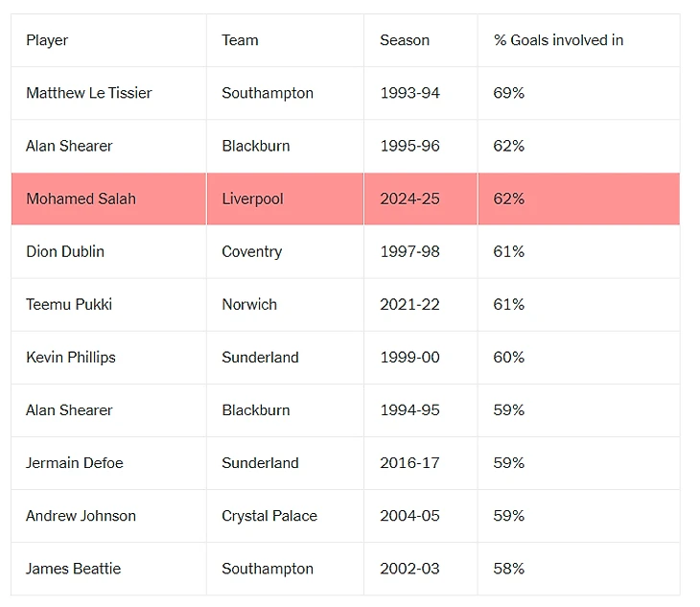Click the Player column header
The height and width of the screenshot is (607, 700).
(x=47, y=40)
